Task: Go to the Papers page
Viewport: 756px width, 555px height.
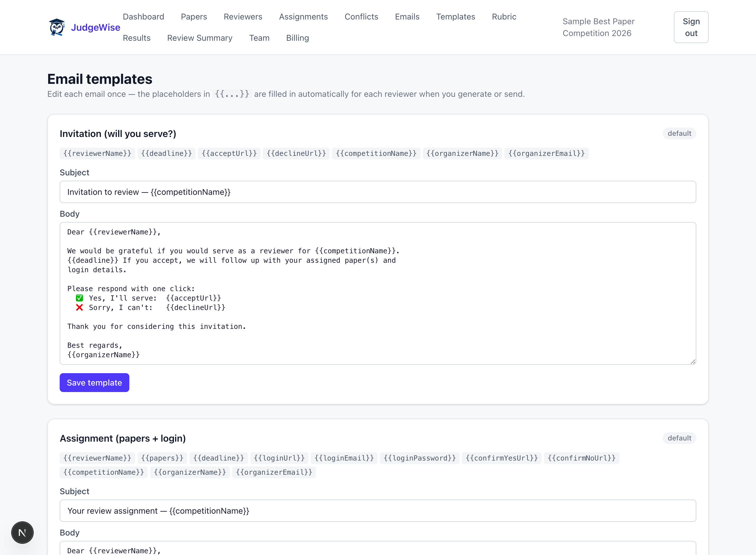Action: [x=194, y=17]
